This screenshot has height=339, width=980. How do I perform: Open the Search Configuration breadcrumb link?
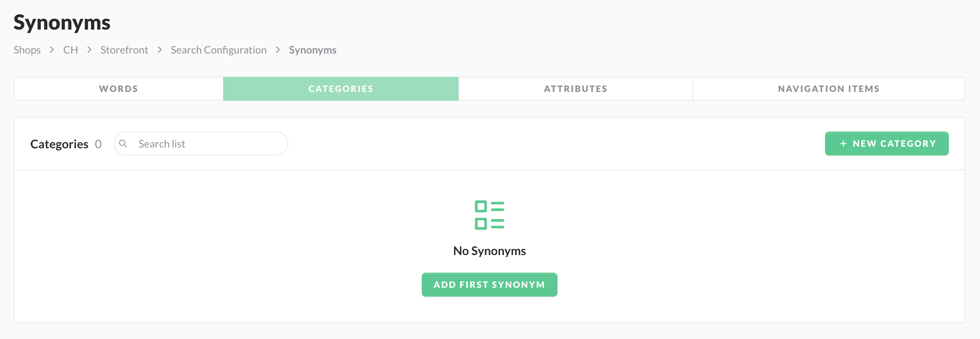[x=218, y=50]
